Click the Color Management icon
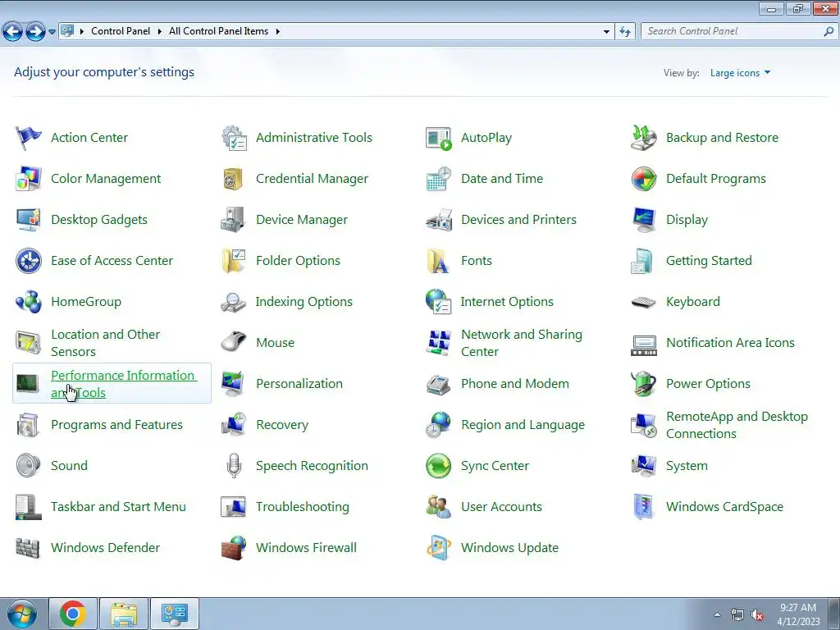Screen dimensions: 840x630 (28, 179)
